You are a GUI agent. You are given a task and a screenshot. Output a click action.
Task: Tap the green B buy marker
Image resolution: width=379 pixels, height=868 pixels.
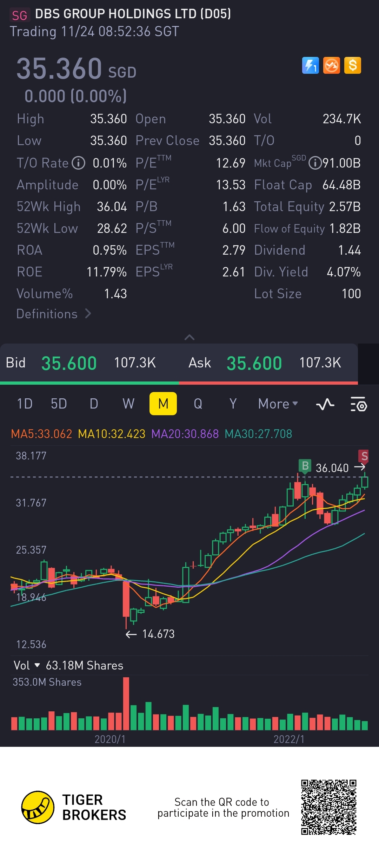click(305, 466)
